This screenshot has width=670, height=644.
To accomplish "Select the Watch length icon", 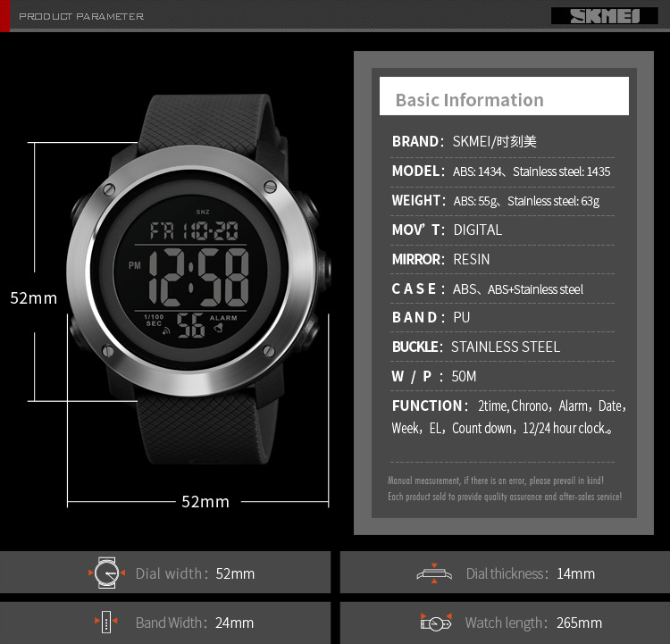I will [435, 623].
